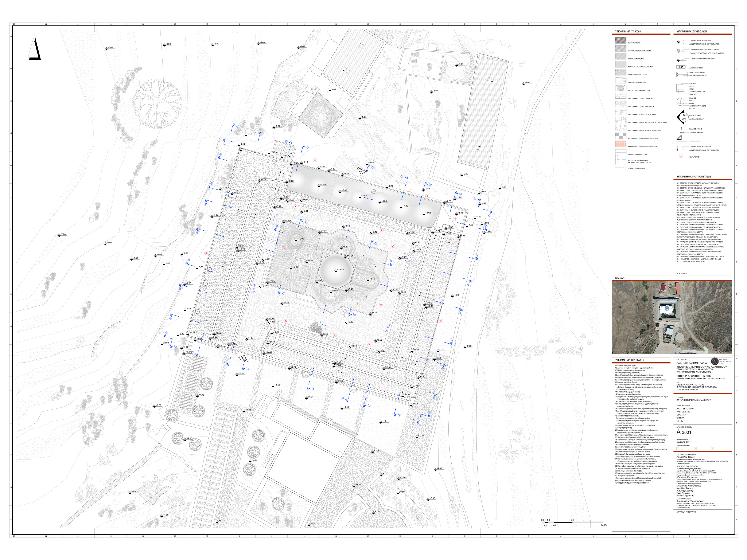Click the lower ΕΙΣΟΔΟΣ entrance label

click(243, 359)
